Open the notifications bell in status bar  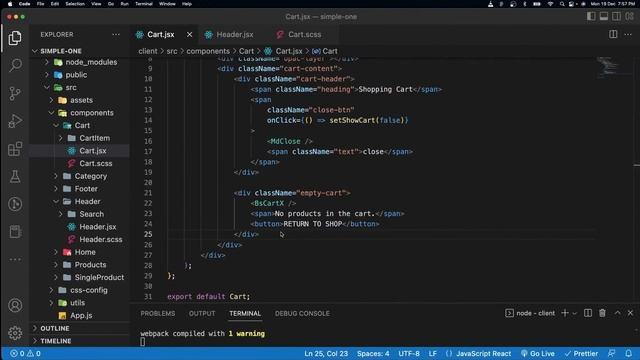(629, 353)
